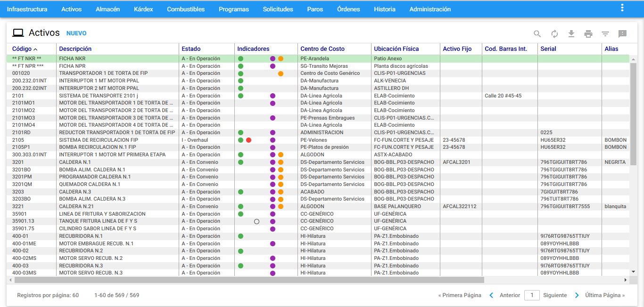Click Registros por página: 60 text
This screenshot has width=644, height=307.
click(x=48, y=295)
